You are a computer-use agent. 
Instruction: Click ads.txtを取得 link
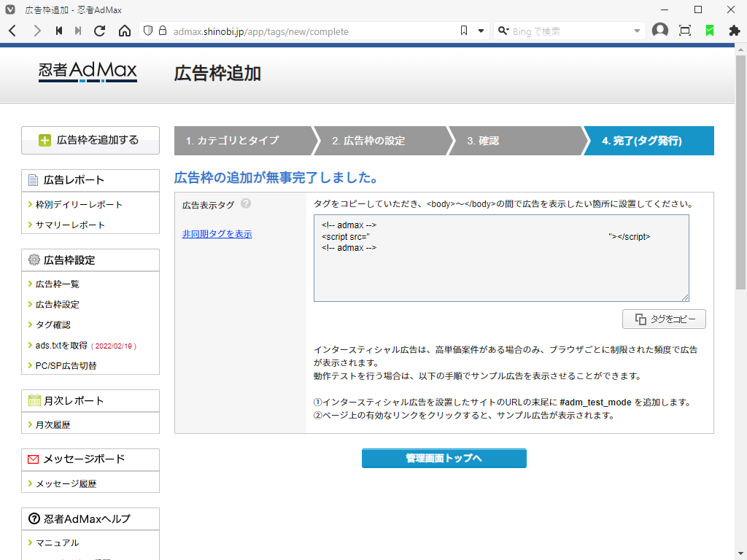[61, 346]
